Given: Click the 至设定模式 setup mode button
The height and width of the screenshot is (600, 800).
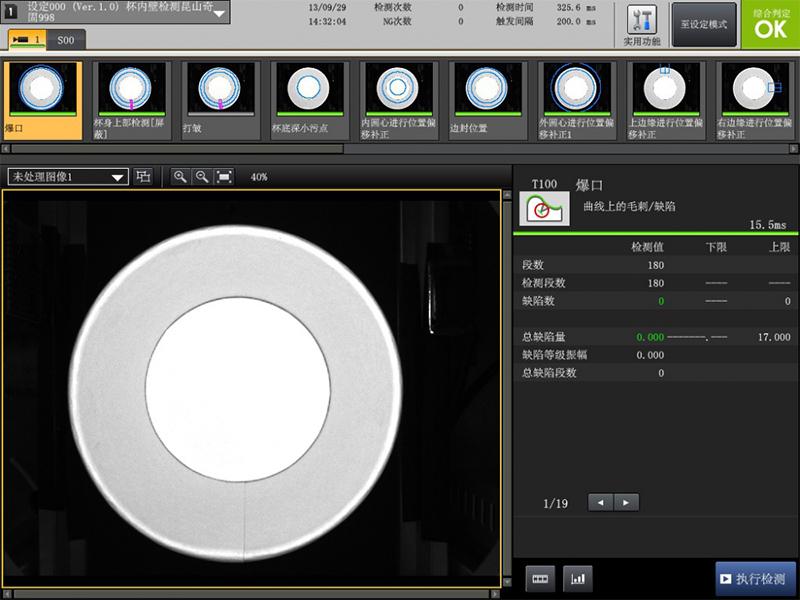Looking at the screenshot, I should [x=704, y=24].
